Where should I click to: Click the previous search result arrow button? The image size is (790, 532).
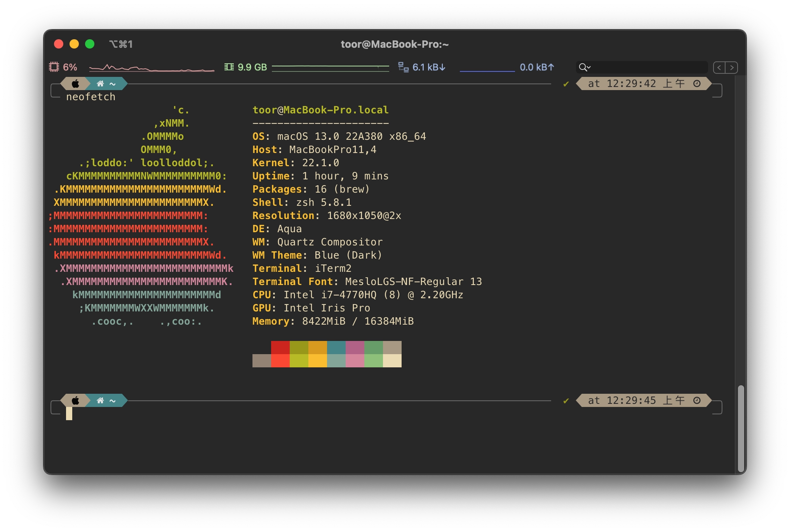[x=719, y=68]
